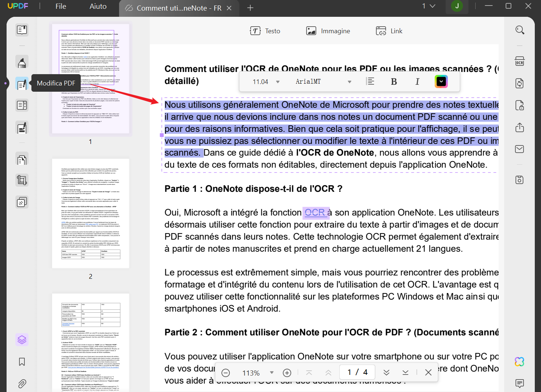Close the Comment uti...neNote tab
Screen dimensions: 541x392
(229, 8)
